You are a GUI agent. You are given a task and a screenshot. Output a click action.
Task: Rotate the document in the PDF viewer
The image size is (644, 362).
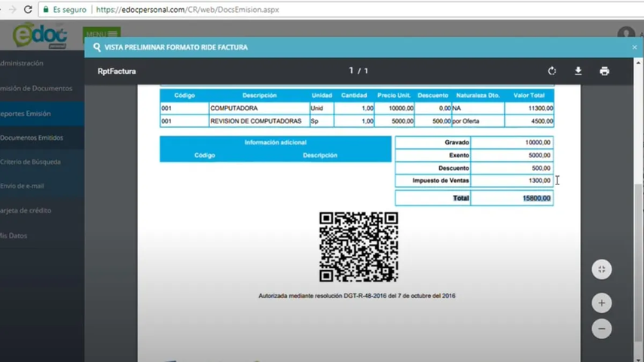tap(552, 71)
